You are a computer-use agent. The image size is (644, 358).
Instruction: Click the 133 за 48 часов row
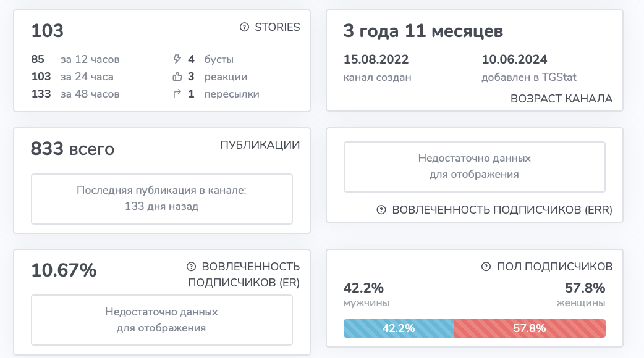click(x=75, y=94)
